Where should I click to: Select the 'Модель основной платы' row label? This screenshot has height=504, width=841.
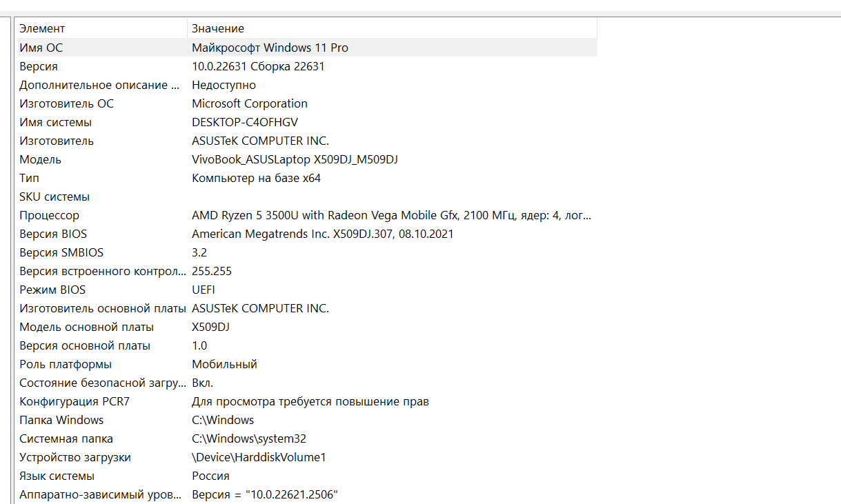coord(86,327)
